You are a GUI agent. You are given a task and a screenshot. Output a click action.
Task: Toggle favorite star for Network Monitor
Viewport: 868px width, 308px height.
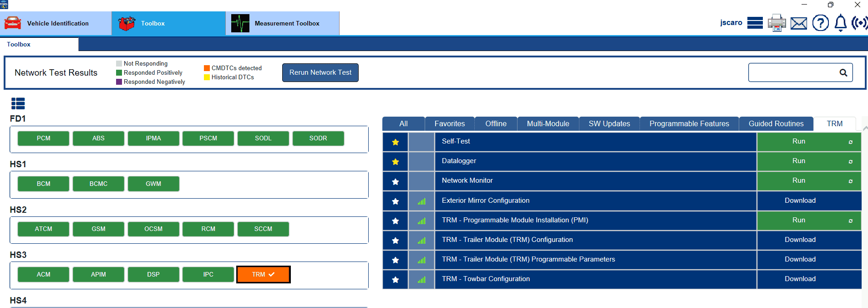pyautogui.click(x=396, y=181)
